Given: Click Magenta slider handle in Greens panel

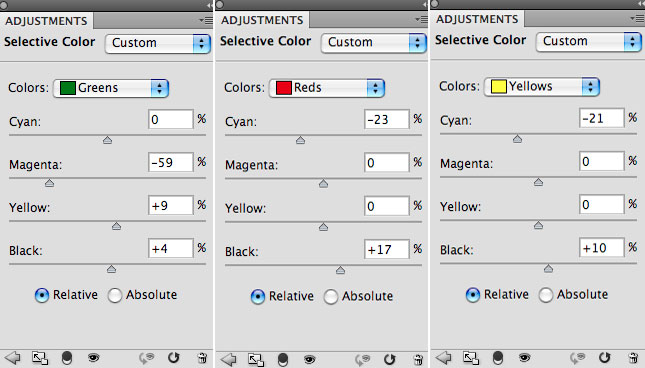Looking at the screenshot, I should click(49, 183).
